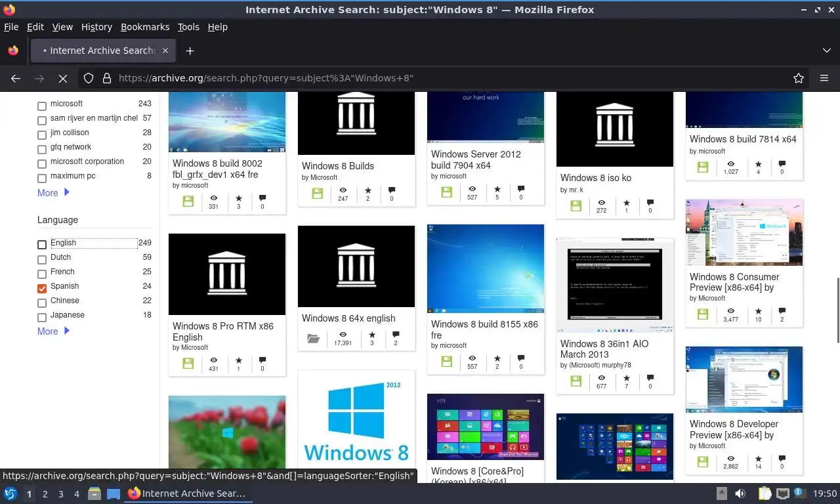This screenshot has height=504, width=840.
Task: Stop loading the page
Action: (62, 78)
